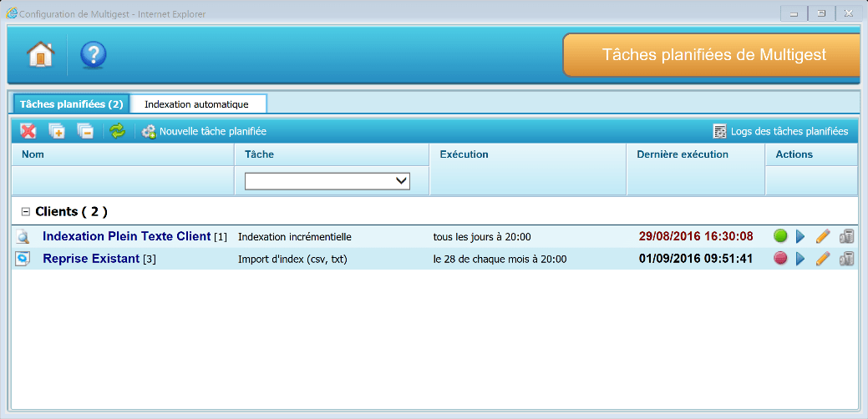868x419 pixels.
Task: Toggle green status of Indexation Plein Texte Client
Action: tap(781, 236)
